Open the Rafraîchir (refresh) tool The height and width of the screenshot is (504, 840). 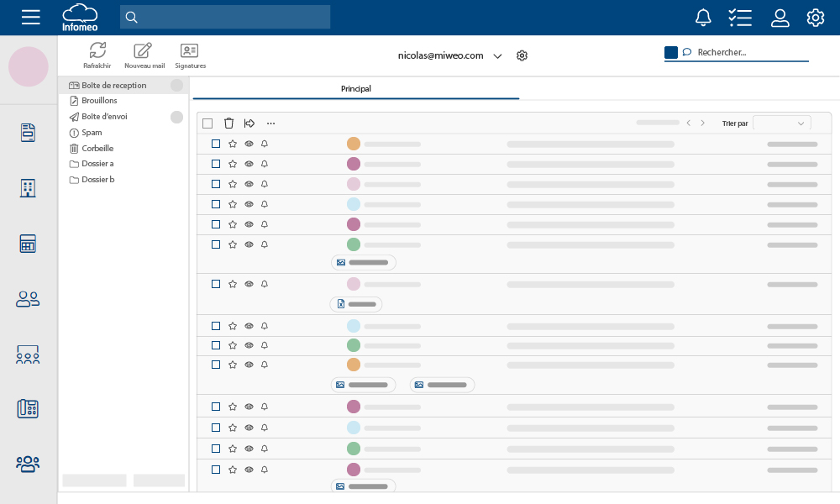click(97, 55)
